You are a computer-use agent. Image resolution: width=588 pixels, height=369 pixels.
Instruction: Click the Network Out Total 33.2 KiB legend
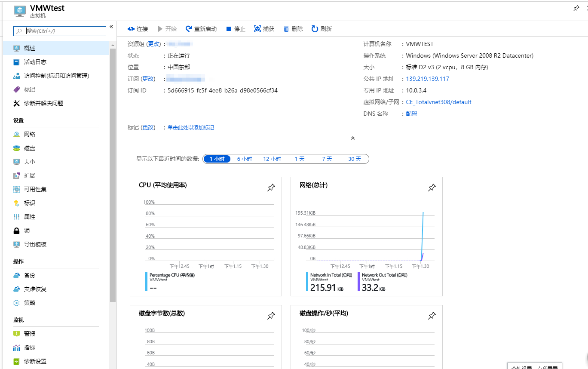coord(383,283)
